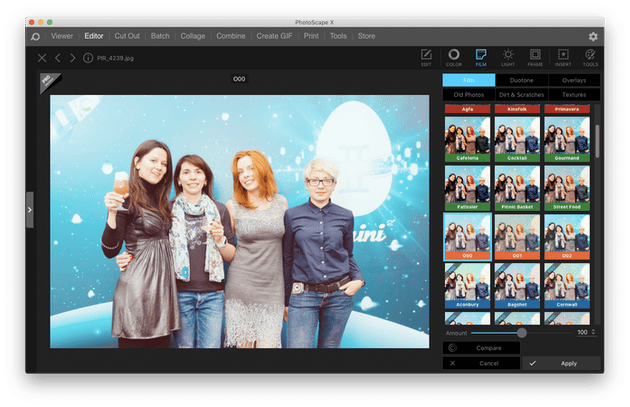Click the Compare button
630x407 pixels.
481,348
